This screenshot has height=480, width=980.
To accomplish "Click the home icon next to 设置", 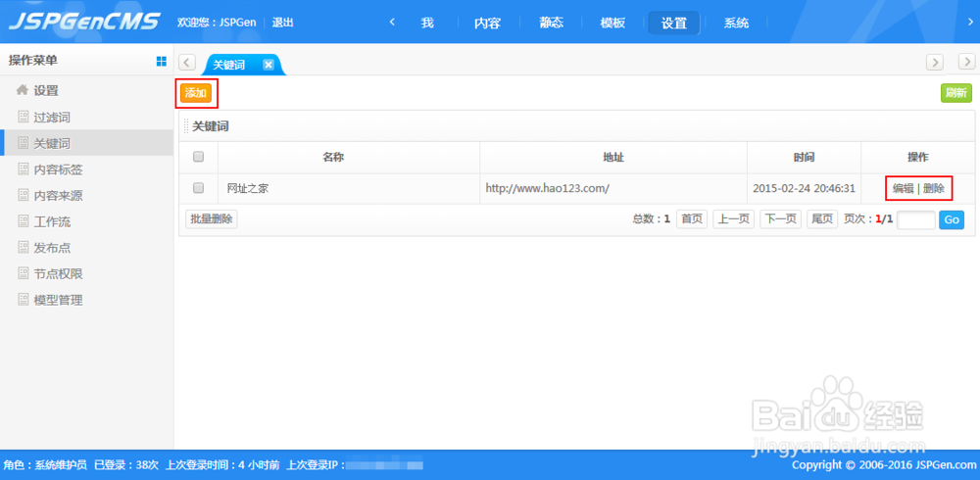I will (x=23, y=91).
